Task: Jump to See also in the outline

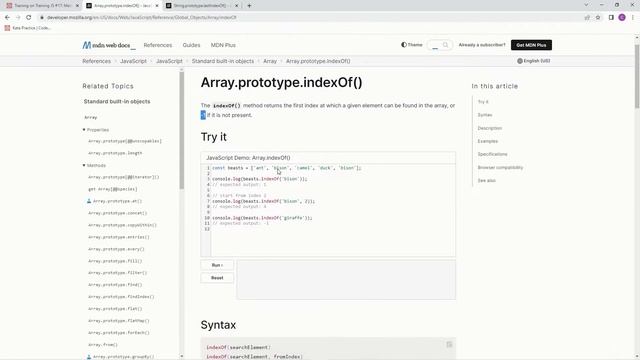Action: point(487,180)
